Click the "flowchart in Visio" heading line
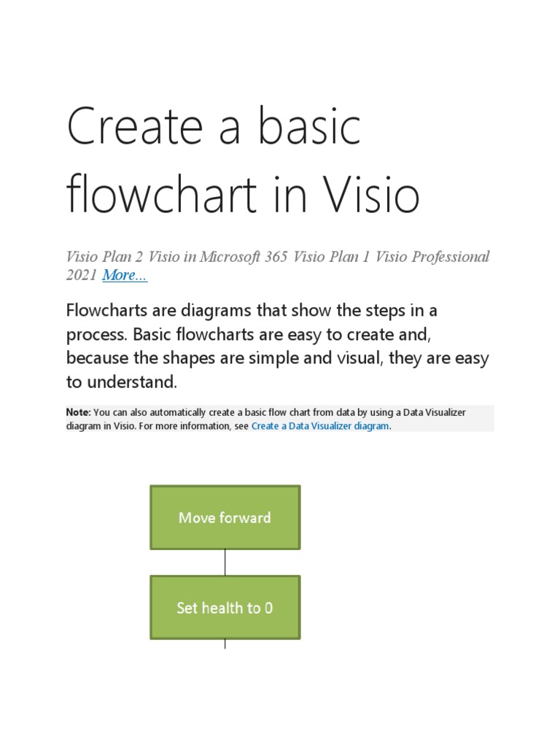 click(244, 196)
